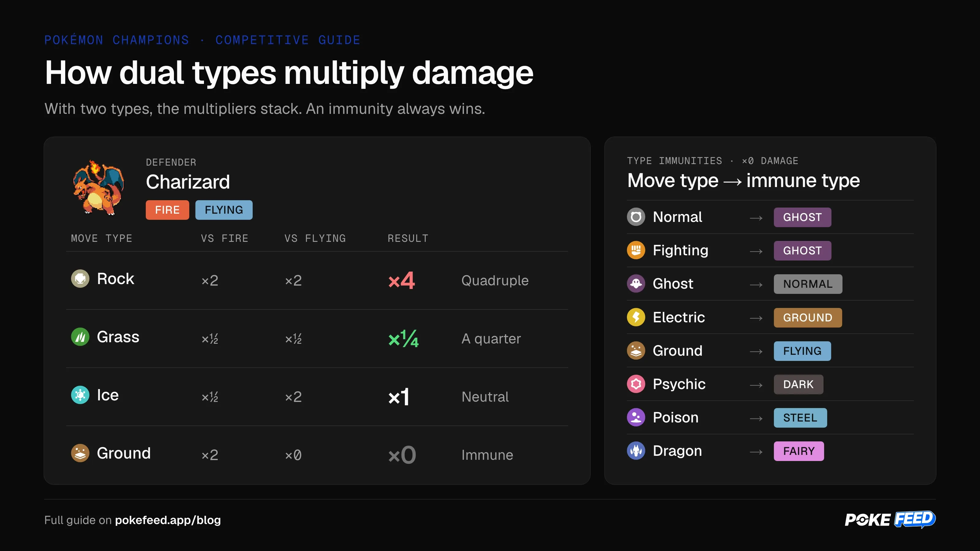Viewport: 980px width, 551px height.
Task: Click the 'Neutral' label
Action: (485, 397)
